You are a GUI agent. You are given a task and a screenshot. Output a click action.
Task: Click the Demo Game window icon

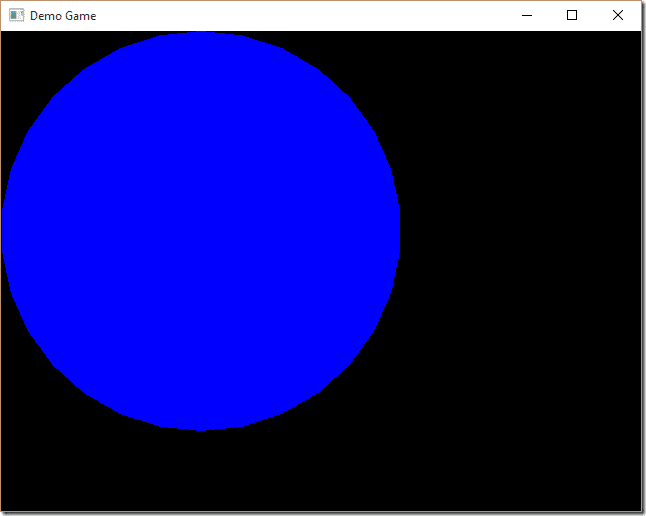click(x=16, y=16)
